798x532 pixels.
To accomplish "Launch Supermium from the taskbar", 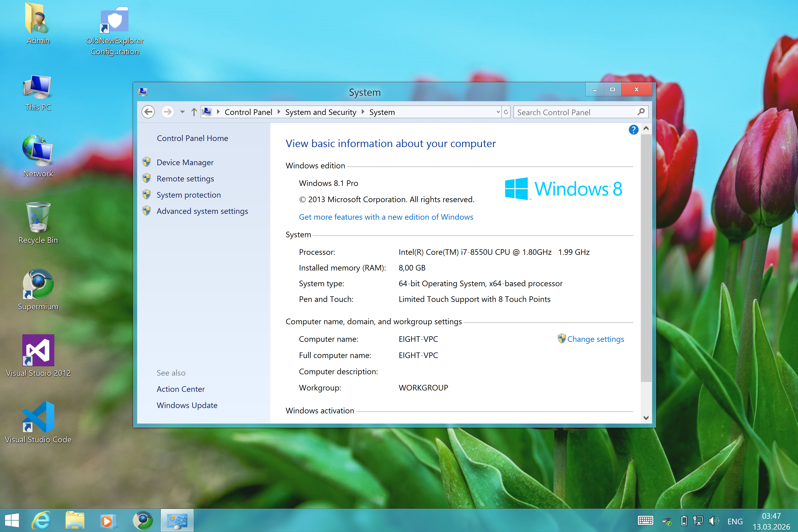I will click(x=143, y=521).
